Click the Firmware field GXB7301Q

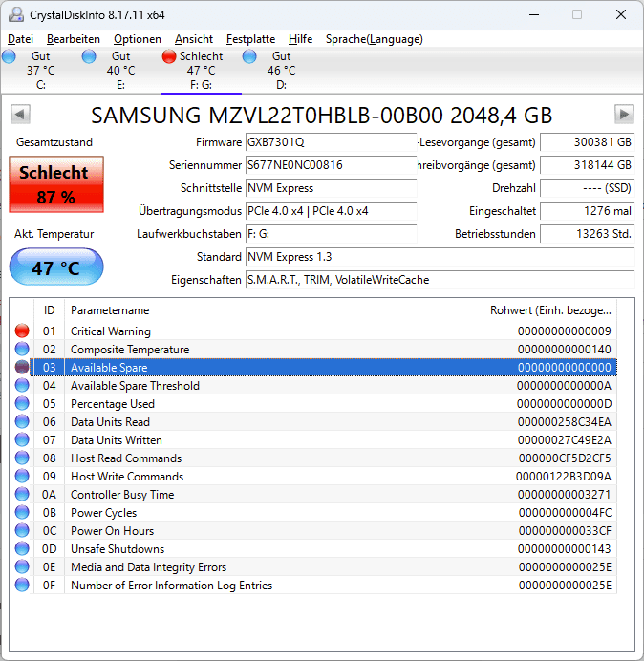pos(331,142)
